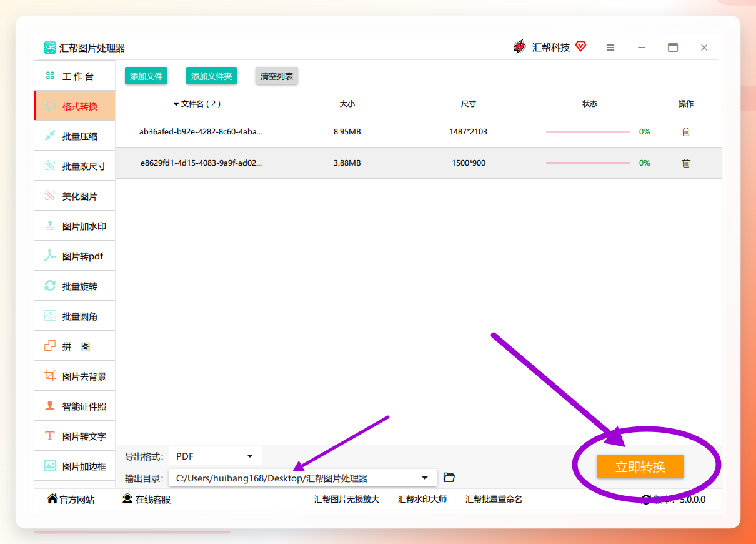This screenshot has height=544, width=756.
Task: Click the 3.88MB size cell
Action: click(347, 163)
